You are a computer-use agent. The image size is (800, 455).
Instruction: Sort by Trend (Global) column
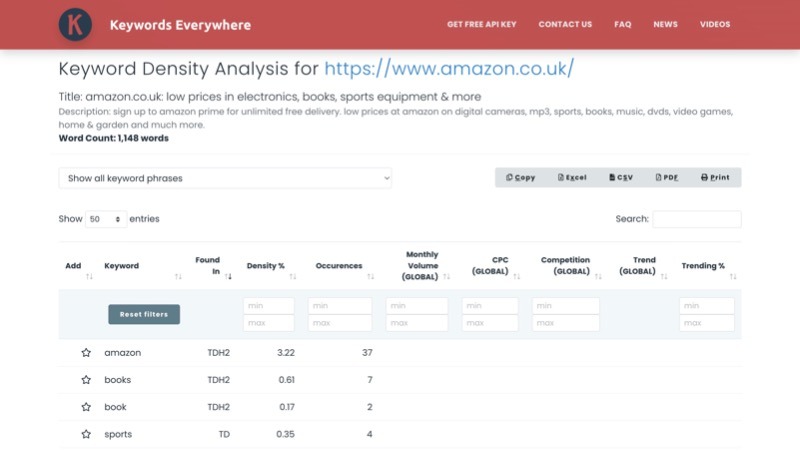664,276
